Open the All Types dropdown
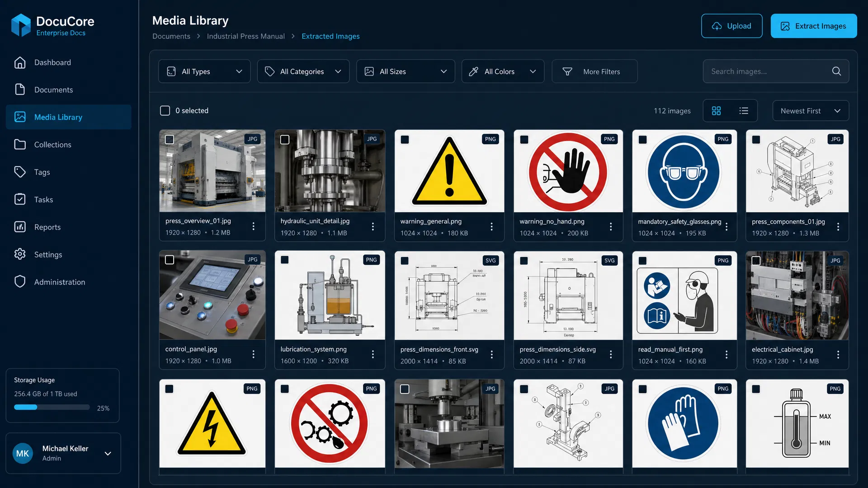This screenshot has width=868, height=488. click(204, 71)
